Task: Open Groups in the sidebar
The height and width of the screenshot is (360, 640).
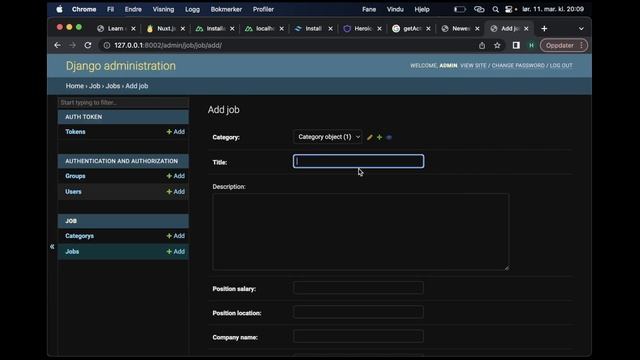Action: [75, 176]
